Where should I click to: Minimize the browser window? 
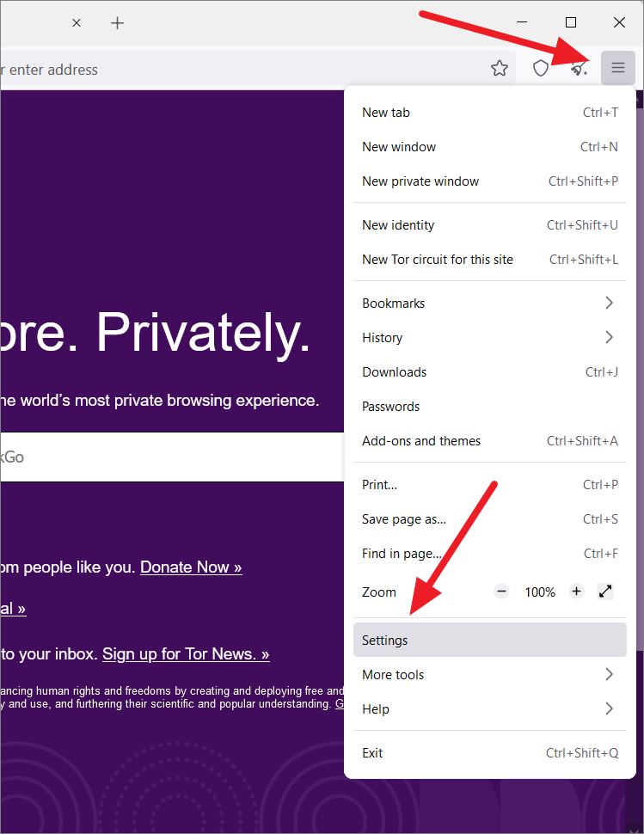click(x=522, y=22)
